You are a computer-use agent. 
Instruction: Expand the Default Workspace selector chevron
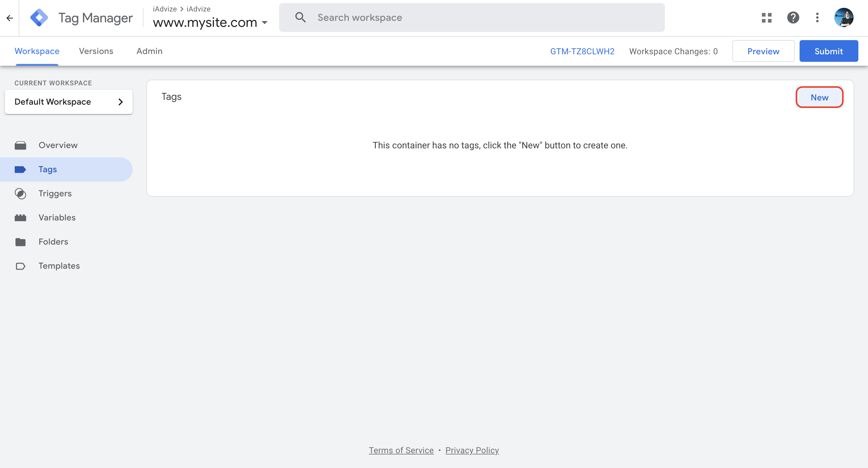[x=120, y=102]
